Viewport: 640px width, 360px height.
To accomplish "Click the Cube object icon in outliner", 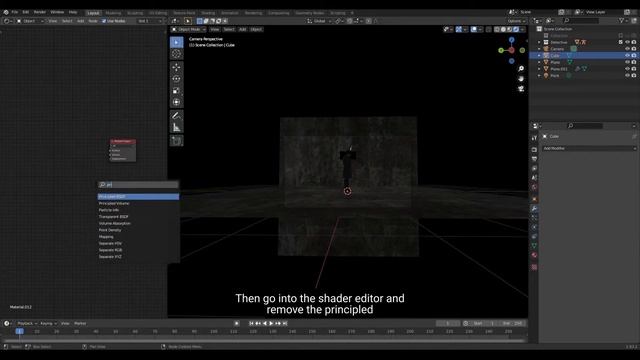I will 546,56.
